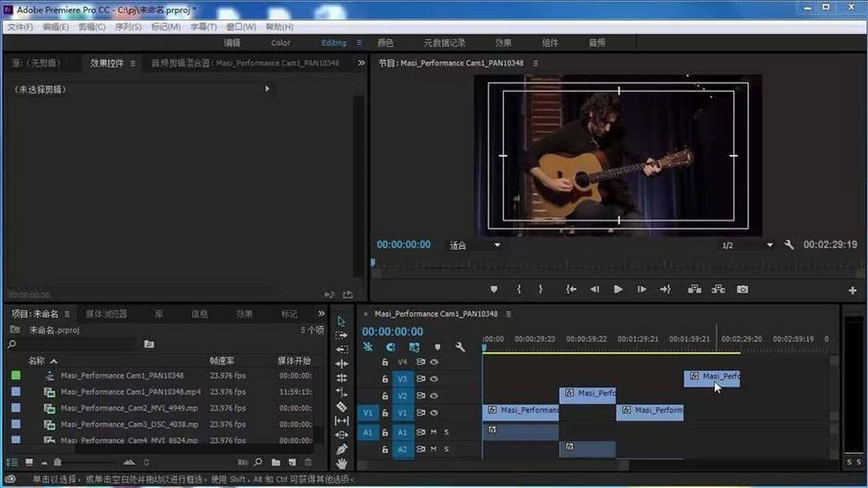Open the search magnifier in the project panel
Viewport: 868px width, 488px height.
[258, 462]
